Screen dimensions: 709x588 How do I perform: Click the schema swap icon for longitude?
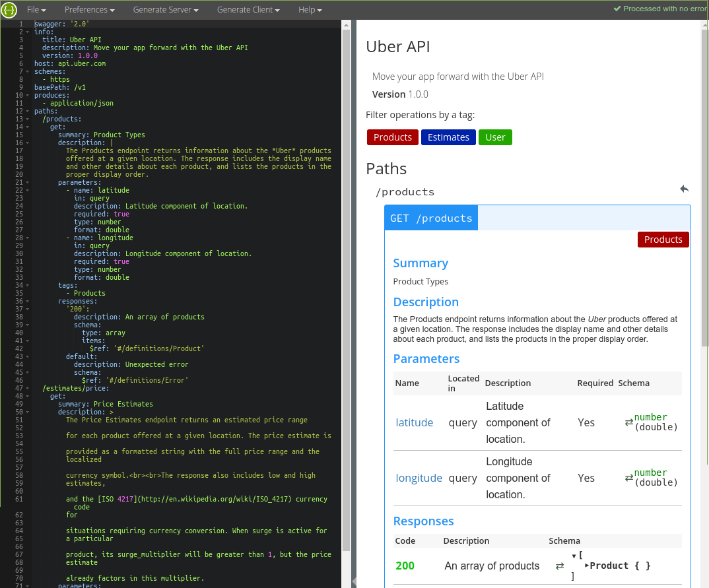[628, 478]
